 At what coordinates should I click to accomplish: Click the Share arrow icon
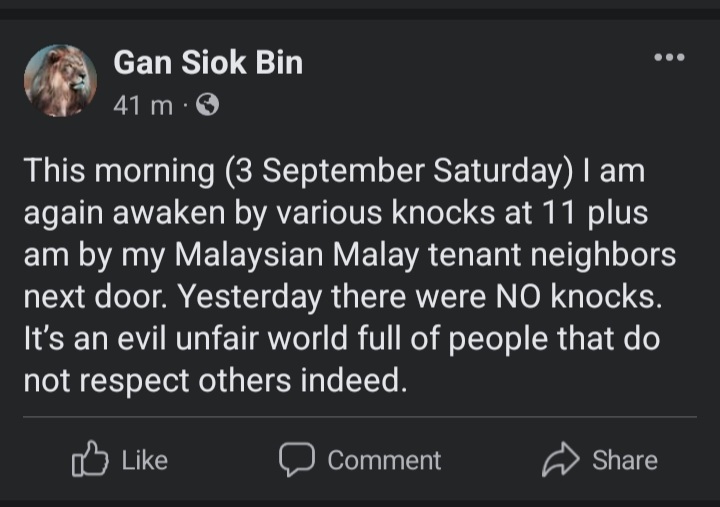[x=561, y=460]
